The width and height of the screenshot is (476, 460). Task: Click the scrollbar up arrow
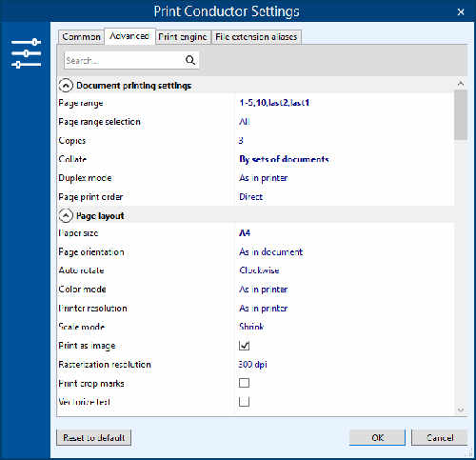[461, 84]
